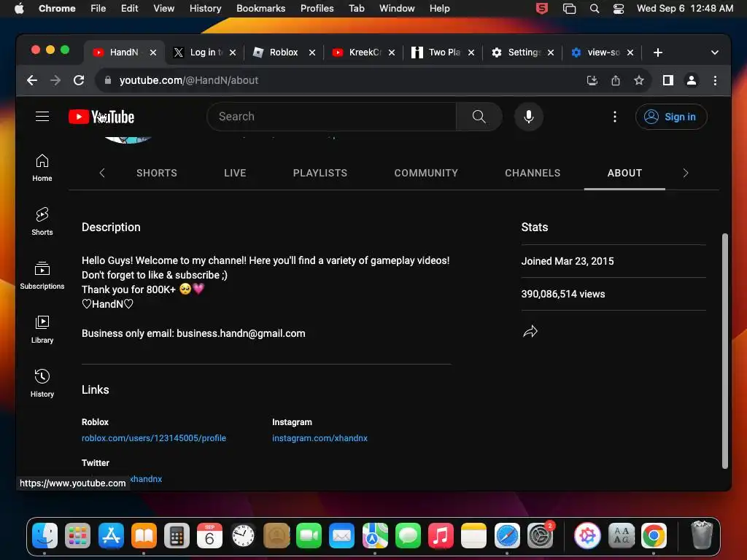Open System Settings from dock
This screenshot has height=560, width=747.
pos(541,536)
